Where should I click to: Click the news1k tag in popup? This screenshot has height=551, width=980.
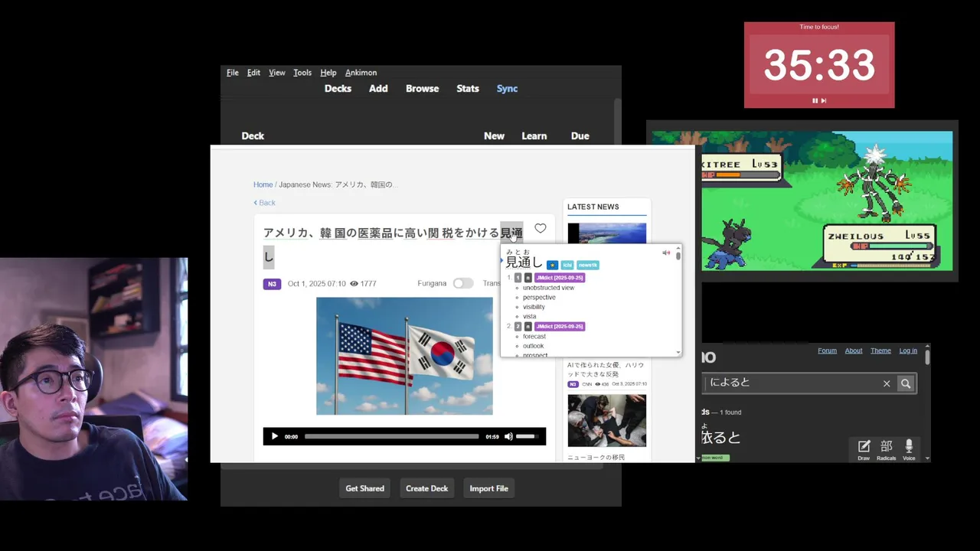click(588, 265)
